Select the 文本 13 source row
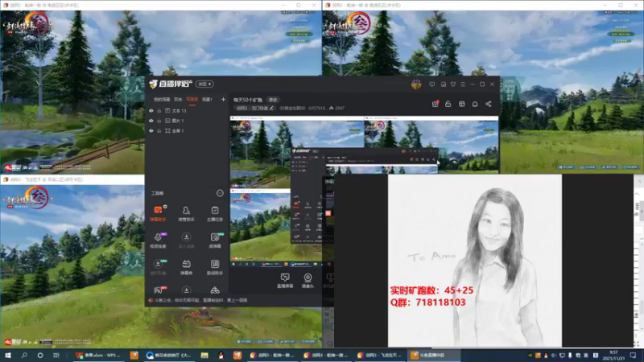This screenshot has width=644, height=362. pyautogui.click(x=187, y=111)
